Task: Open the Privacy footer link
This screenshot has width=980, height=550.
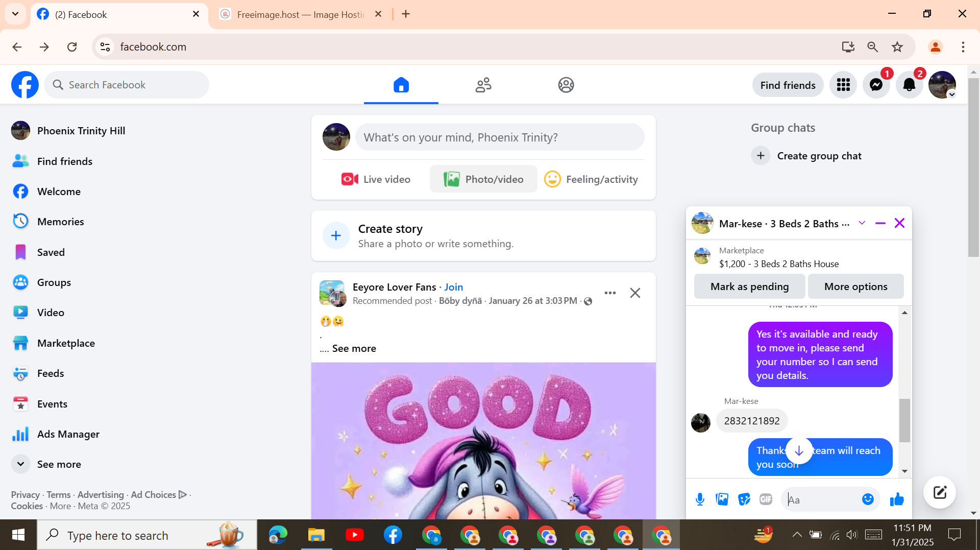Action: (26, 494)
